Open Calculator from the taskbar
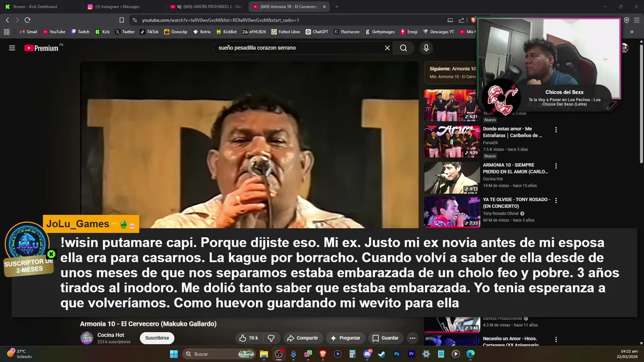 point(352,354)
